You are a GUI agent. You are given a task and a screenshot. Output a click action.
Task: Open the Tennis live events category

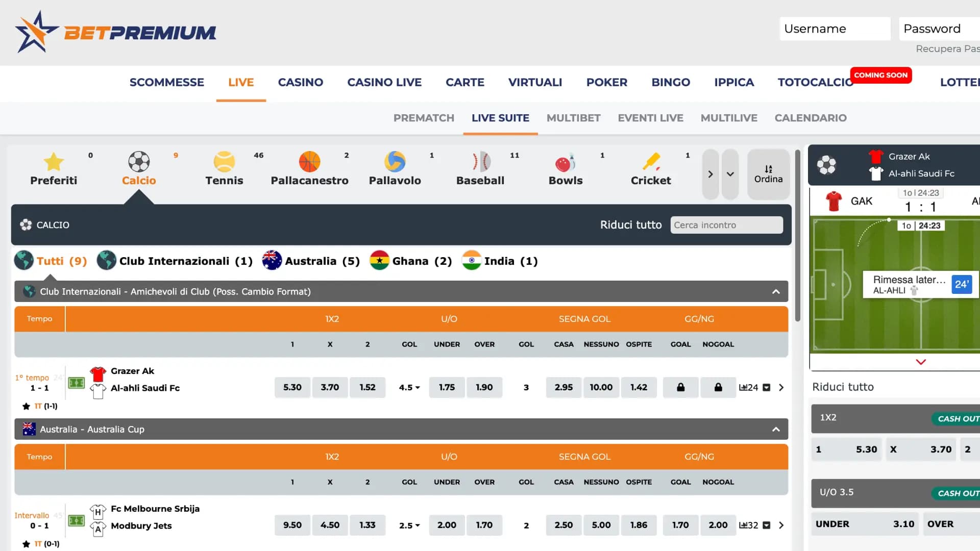tap(224, 168)
